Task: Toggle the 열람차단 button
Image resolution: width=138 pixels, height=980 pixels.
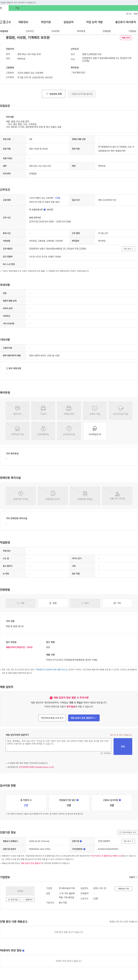Action: click(x=28, y=900)
